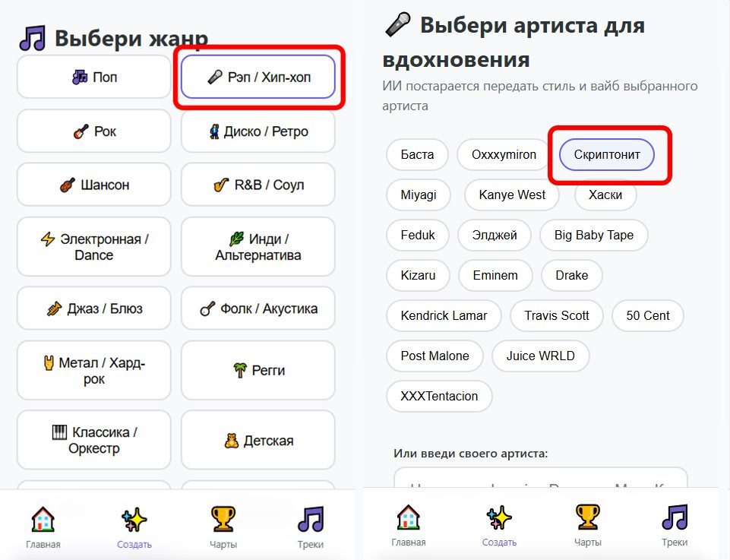Choose the Рок genre with guitar icon
This screenshot has height=560, width=730.
94,131
